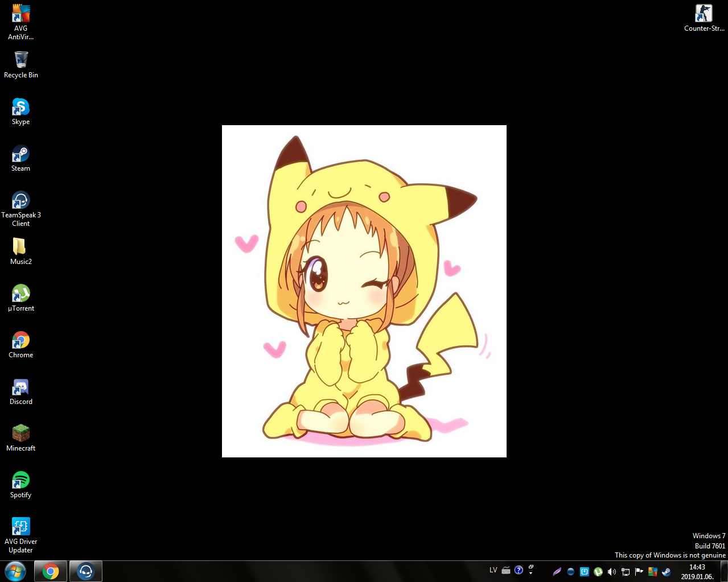This screenshot has height=582, width=728.
Task: Click the Show desktop strip beside the clock
Action: (723, 571)
